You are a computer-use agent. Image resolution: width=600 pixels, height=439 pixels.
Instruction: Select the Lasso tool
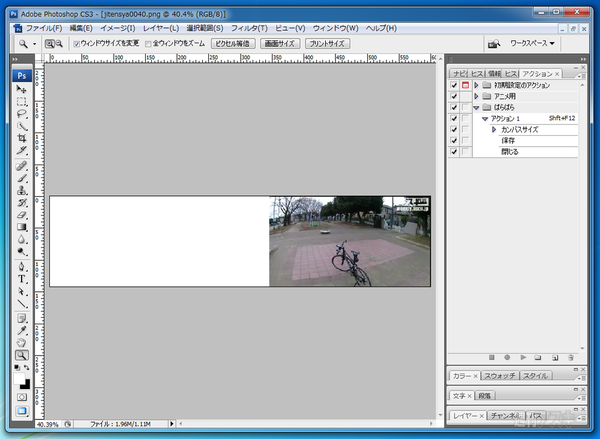click(21, 114)
